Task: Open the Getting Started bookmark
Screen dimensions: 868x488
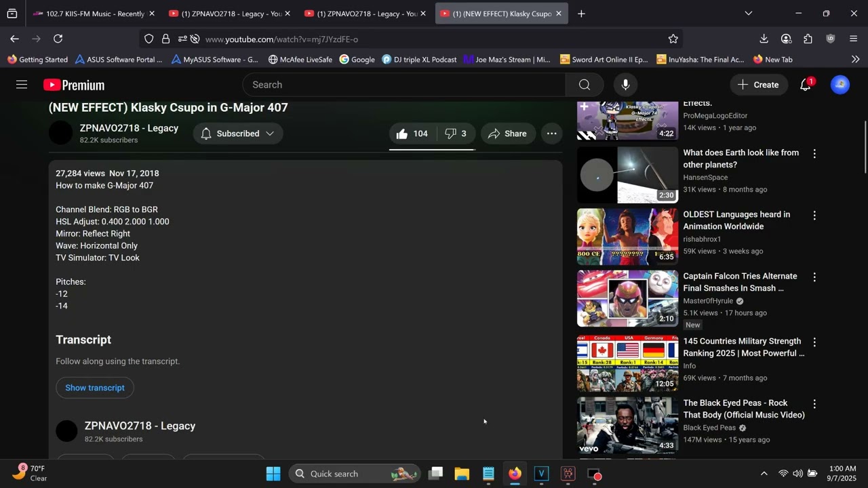Action: (38, 60)
